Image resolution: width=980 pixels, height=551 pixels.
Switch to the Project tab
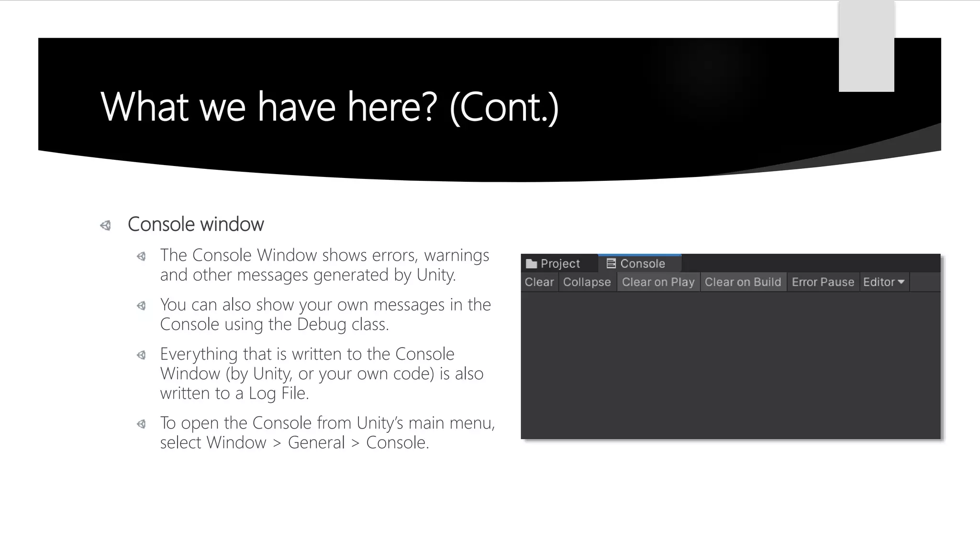point(559,264)
